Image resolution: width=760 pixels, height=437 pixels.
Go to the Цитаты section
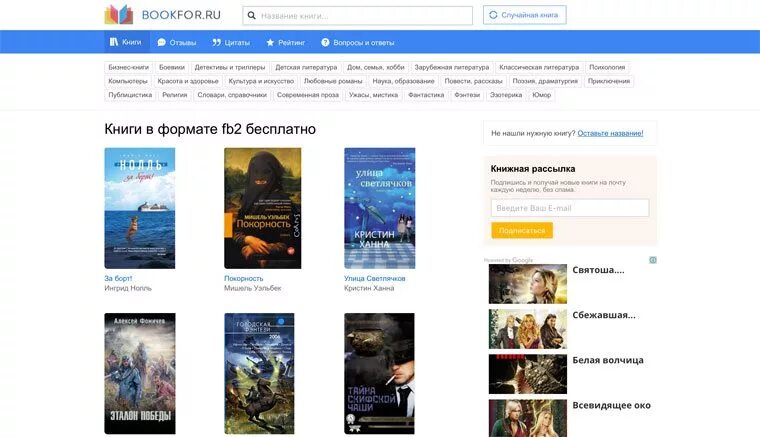pyautogui.click(x=231, y=43)
